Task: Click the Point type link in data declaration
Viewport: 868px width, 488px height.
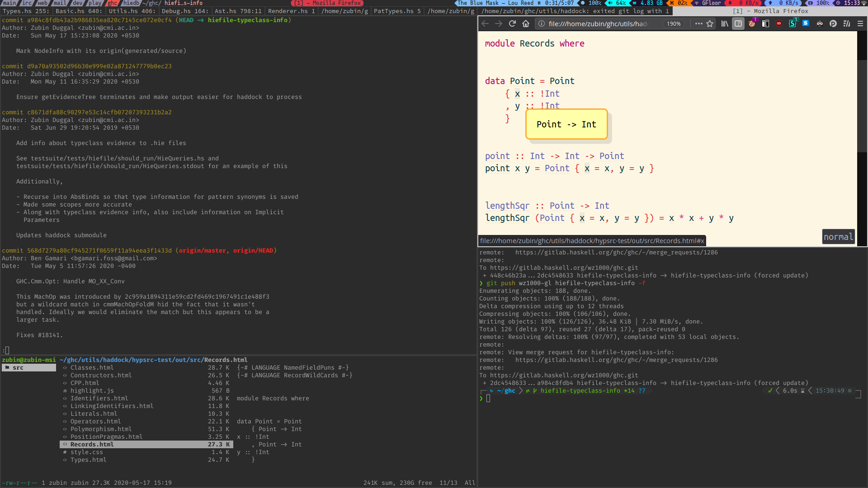Action: (x=522, y=81)
